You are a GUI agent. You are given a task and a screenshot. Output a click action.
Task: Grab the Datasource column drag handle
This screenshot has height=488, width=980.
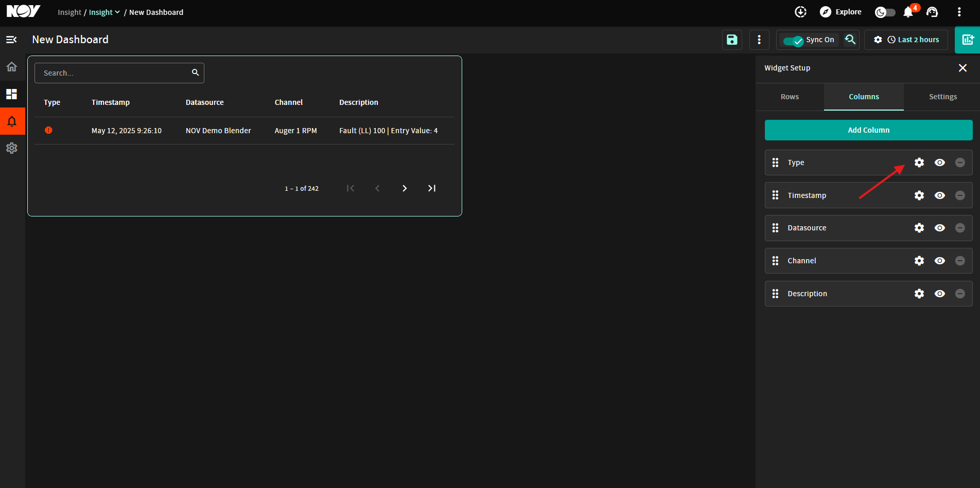click(x=775, y=228)
